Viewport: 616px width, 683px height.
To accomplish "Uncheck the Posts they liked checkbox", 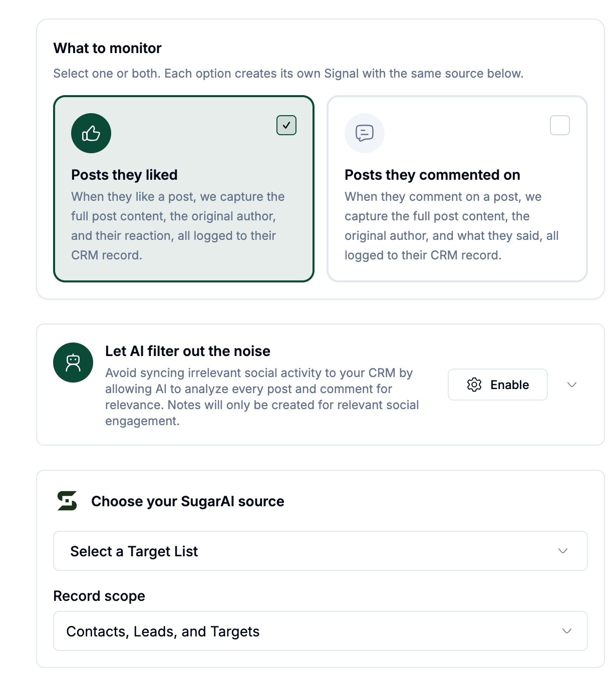I will click(x=286, y=125).
